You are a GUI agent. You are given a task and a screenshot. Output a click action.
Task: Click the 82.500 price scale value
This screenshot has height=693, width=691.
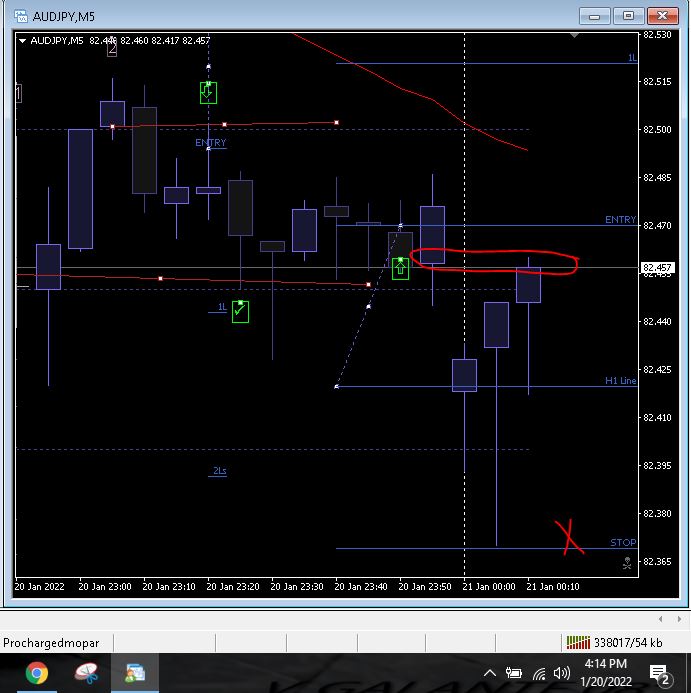click(657, 129)
